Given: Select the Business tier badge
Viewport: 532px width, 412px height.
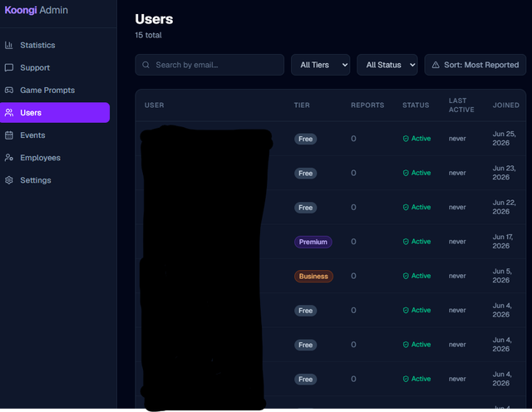Looking at the screenshot, I should (x=313, y=277).
